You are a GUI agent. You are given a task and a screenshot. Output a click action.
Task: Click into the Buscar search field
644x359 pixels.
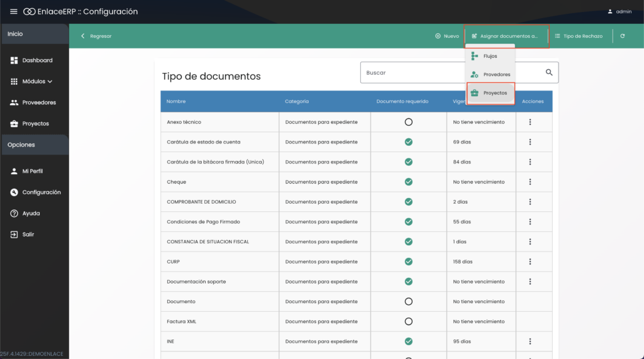tap(450, 73)
